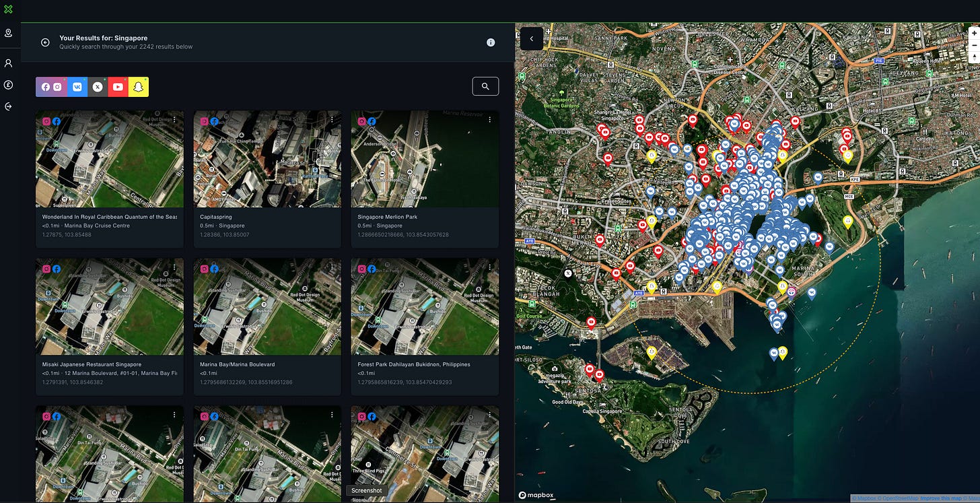Open the pound currency billing icon
The image size is (980, 503).
coord(8,85)
